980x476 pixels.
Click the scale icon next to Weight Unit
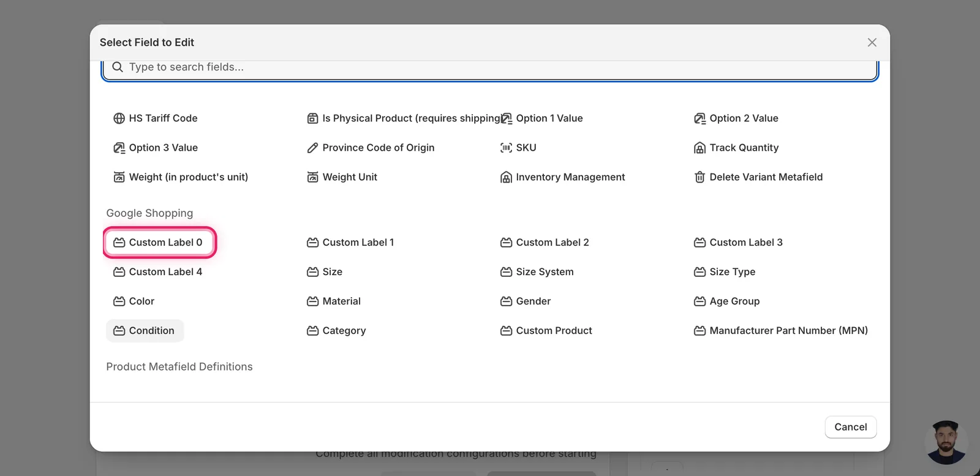(312, 177)
